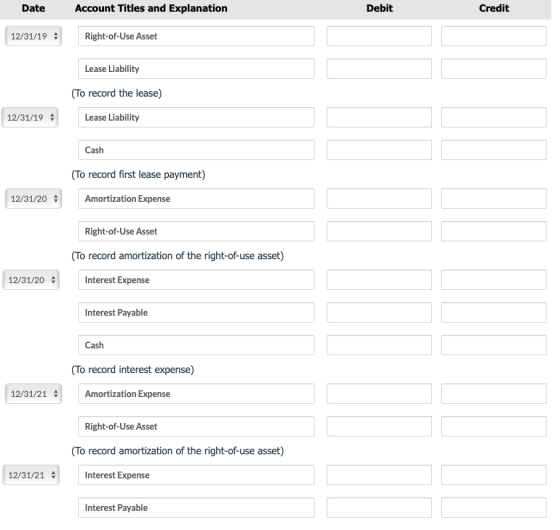Click debit field for 12/31/20 Interest Expense
This screenshot has width=560, height=530.
pyautogui.click(x=379, y=280)
